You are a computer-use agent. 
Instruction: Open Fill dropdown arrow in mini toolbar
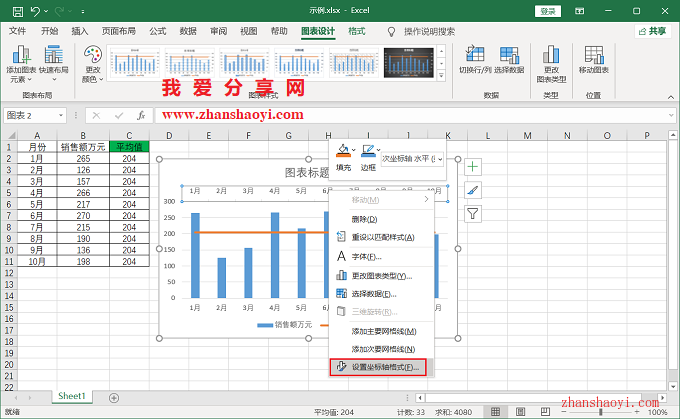coord(353,150)
